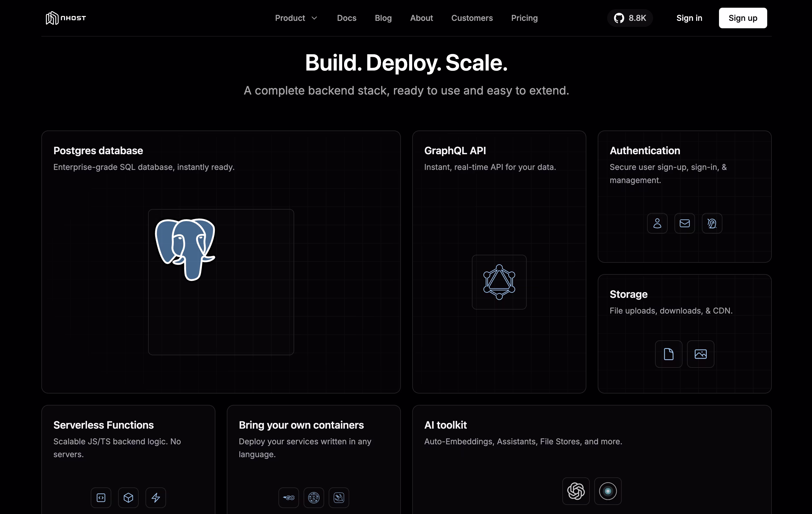The height and width of the screenshot is (514, 812).
Task: Open the Docs page
Action: click(x=346, y=18)
